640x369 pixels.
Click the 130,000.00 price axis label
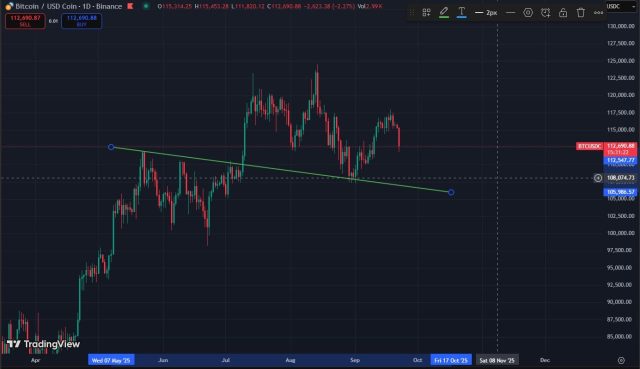click(621, 26)
